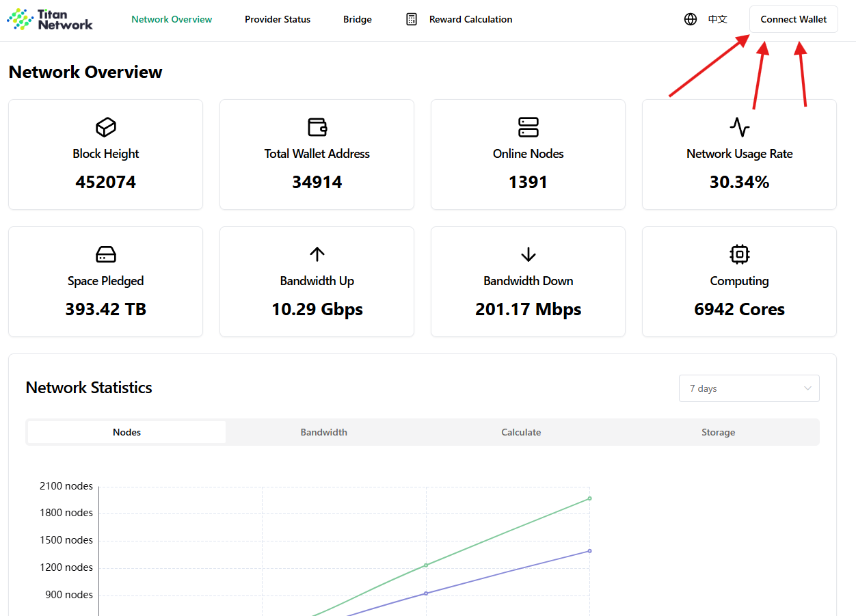
Task: Click the Total Wallet Address value 34914
Action: tap(317, 183)
